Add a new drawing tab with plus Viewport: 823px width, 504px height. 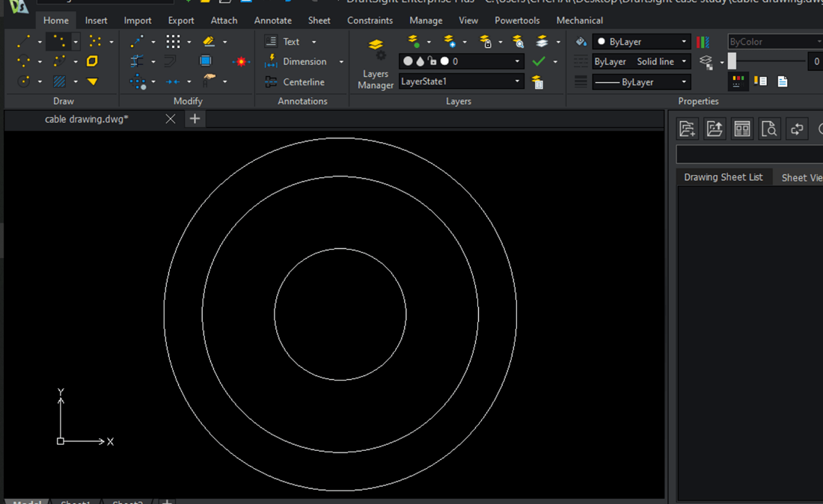pos(195,119)
